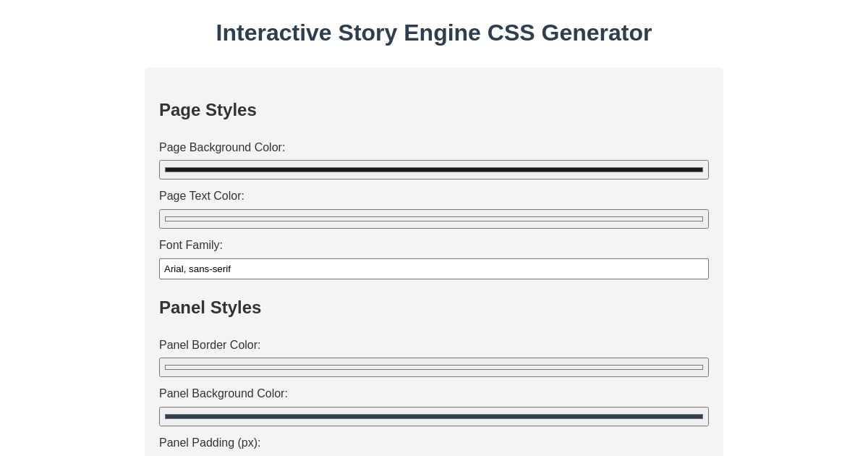Open the Panel Background Color picker

point(434,416)
